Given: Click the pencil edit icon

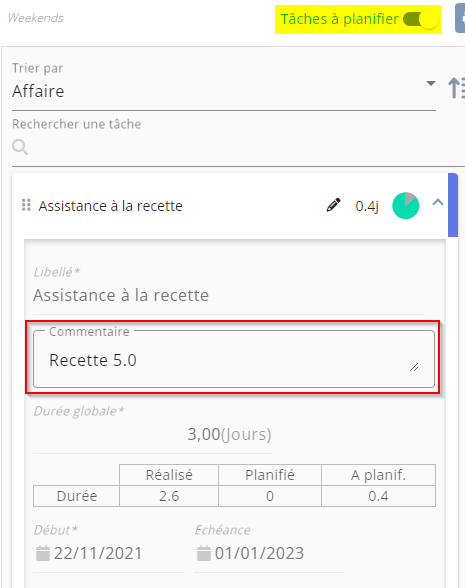Looking at the screenshot, I should (333, 205).
